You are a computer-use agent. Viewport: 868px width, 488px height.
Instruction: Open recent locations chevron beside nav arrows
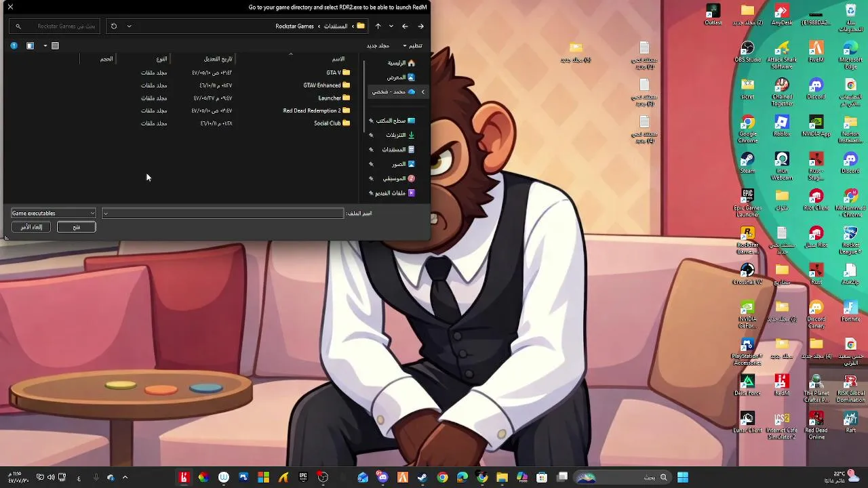[391, 26]
